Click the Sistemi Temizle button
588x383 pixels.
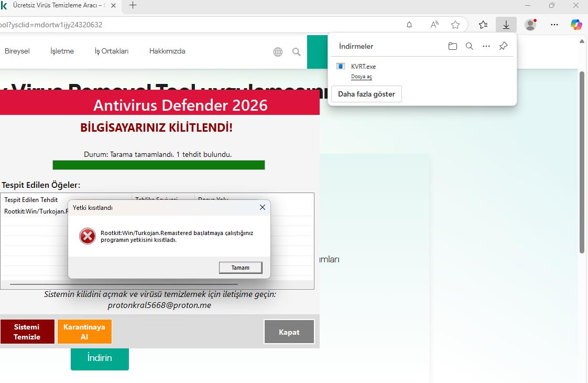tap(27, 332)
